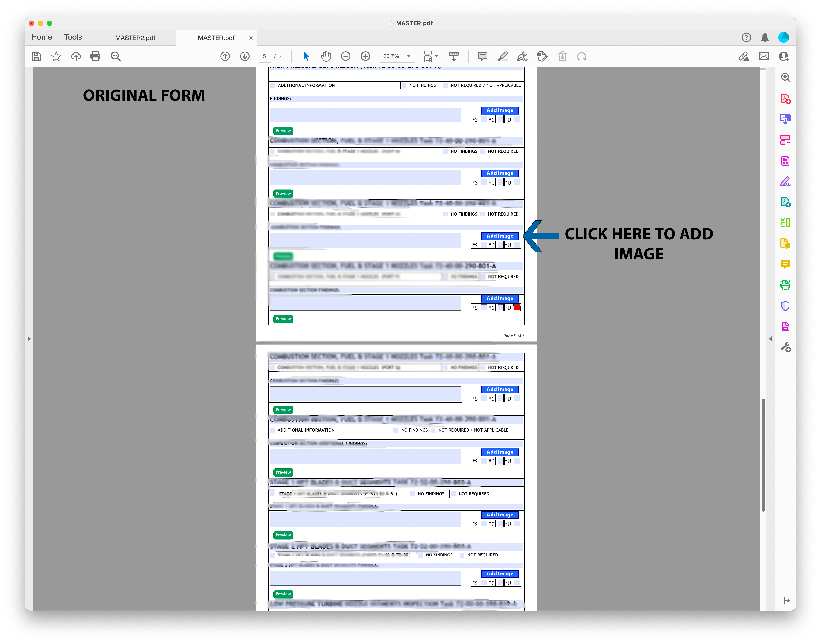
Task: Add a sticky note comment
Action: (x=483, y=56)
